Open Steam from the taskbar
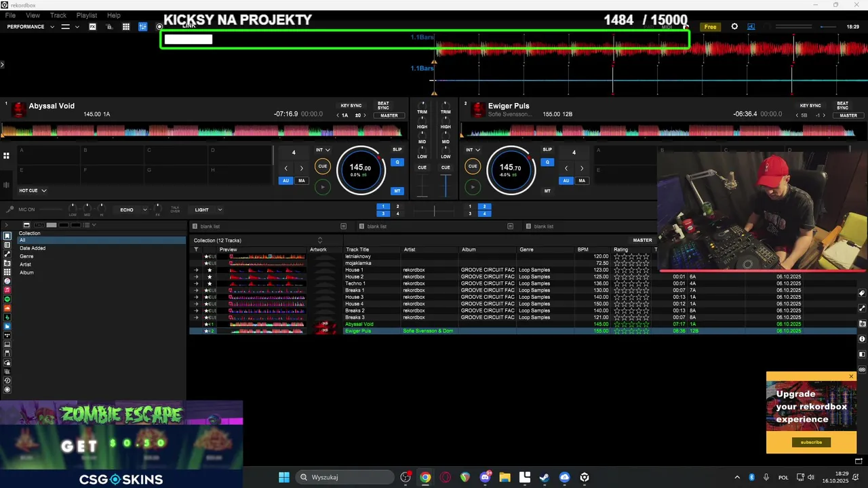 coord(545,477)
